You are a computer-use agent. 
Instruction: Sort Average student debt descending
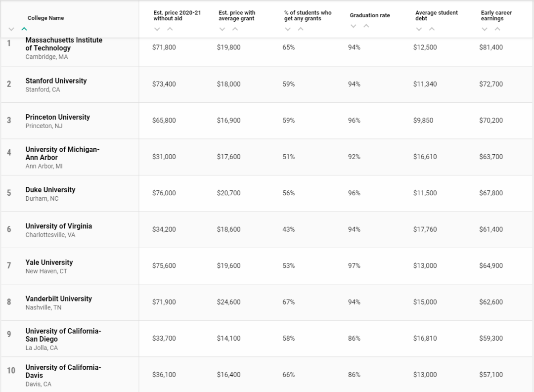(419, 29)
